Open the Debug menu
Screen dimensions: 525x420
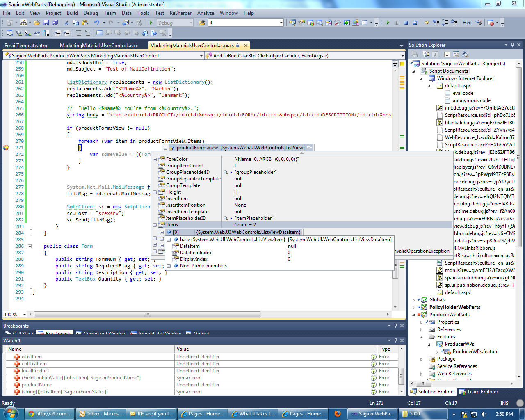(x=91, y=13)
